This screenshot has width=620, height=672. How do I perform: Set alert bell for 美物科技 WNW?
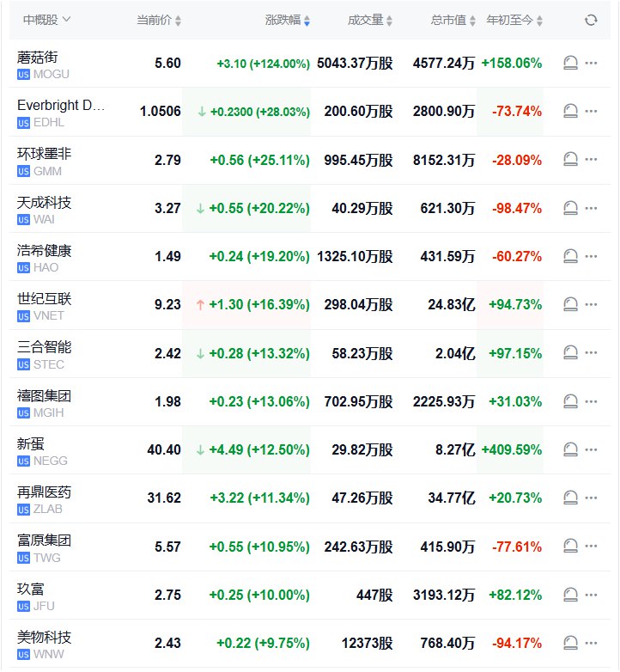(x=570, y=643)
